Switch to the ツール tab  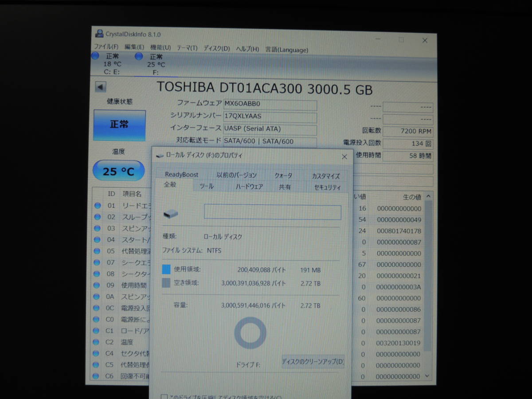207,187
